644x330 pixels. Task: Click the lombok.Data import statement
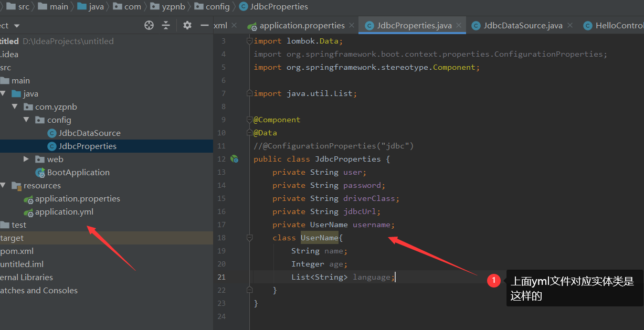coord(298,41)
